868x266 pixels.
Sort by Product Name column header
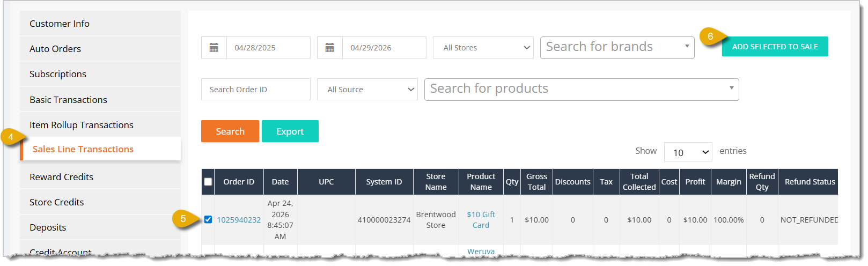click(481, 182)
